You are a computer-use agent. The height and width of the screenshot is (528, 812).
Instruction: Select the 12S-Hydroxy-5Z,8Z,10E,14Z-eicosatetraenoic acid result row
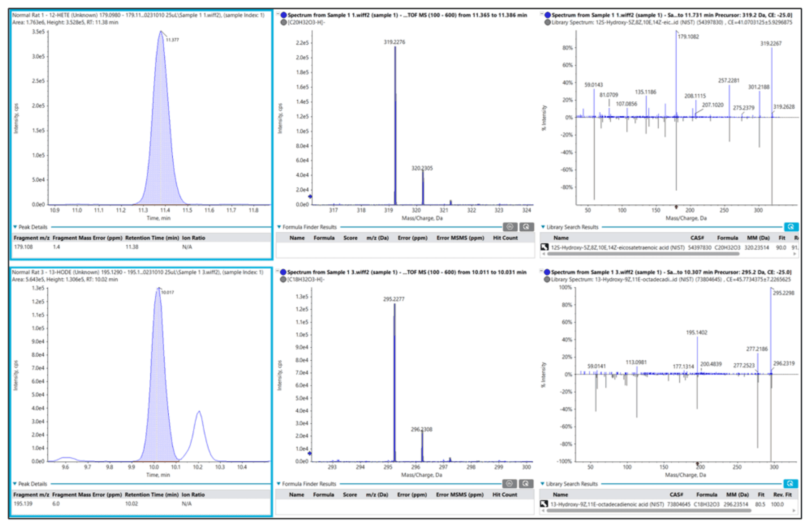coord(618,247)
